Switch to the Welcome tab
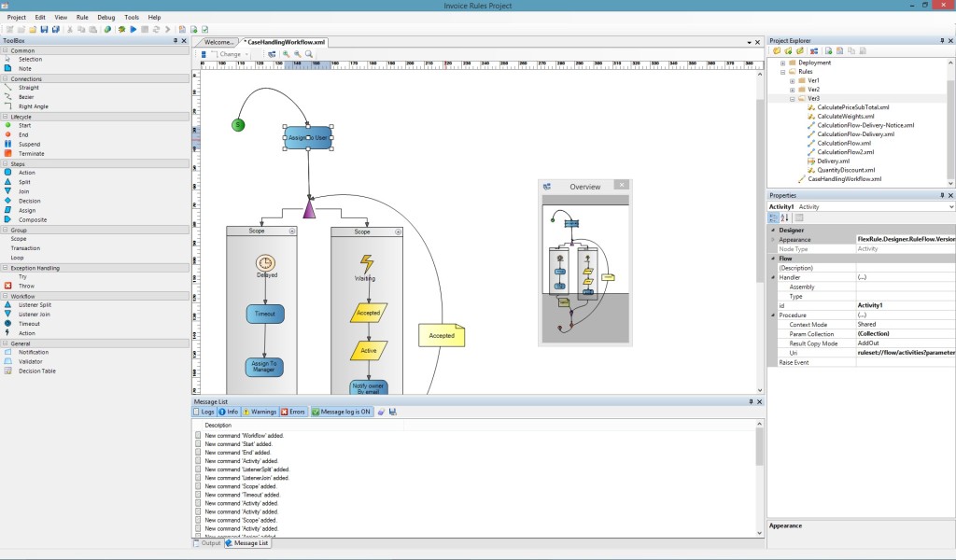 [218, 43]
